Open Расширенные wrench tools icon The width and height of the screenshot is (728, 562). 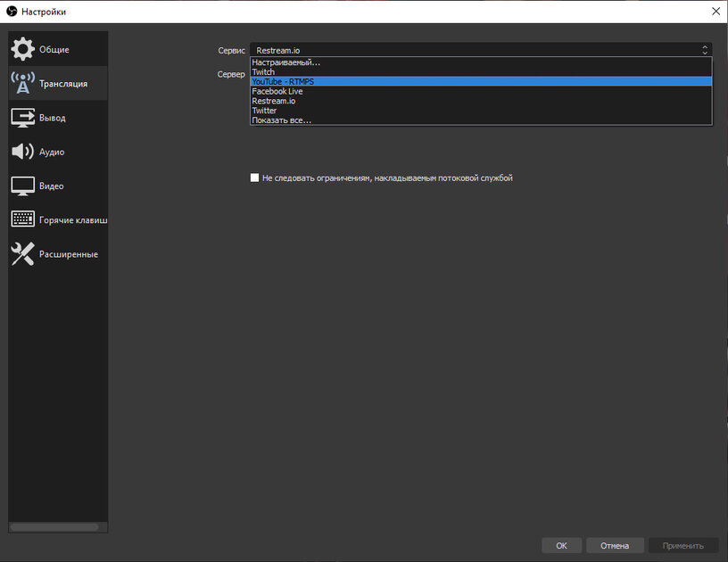(x=23, y=254)
